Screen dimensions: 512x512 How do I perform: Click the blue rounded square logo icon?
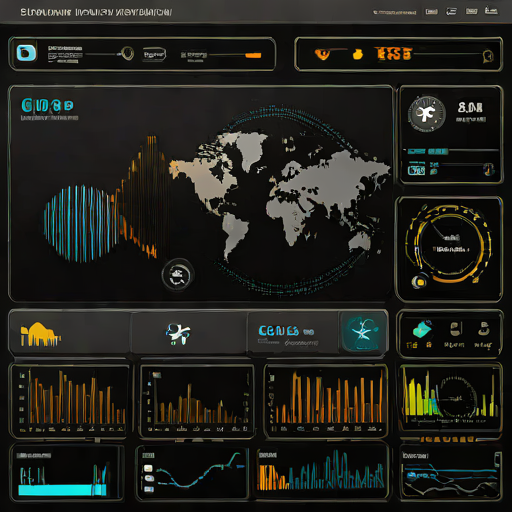pos(26,53)
